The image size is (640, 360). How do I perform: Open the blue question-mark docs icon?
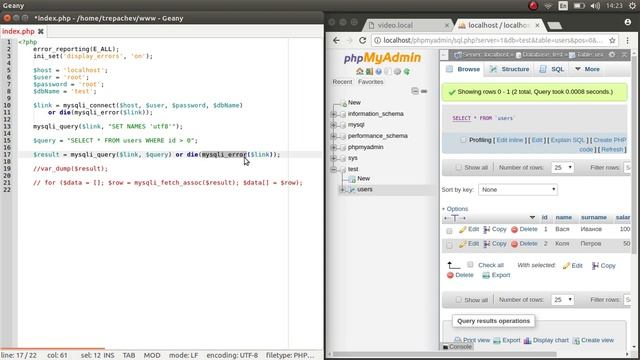click(x=378, y=71)
